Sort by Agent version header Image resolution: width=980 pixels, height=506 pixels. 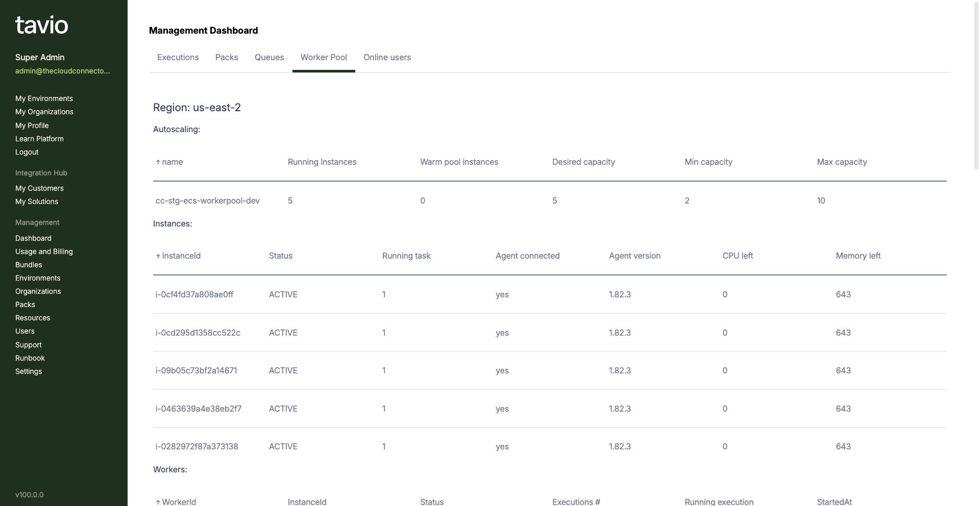634,256
